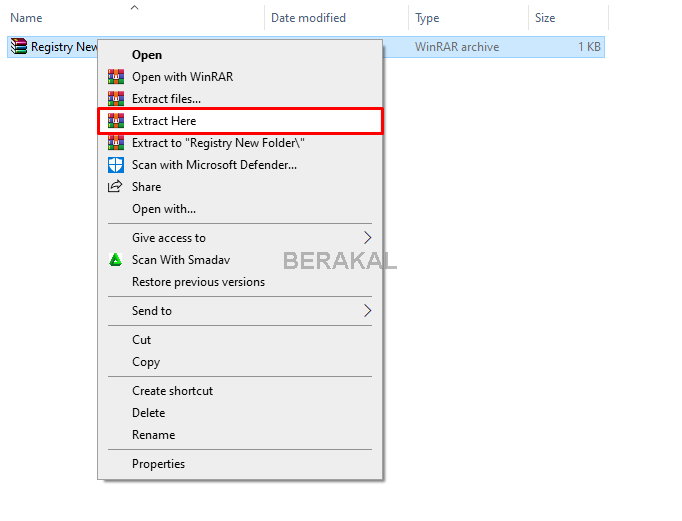The image size is (682, 521).
Task: Click the WinRAR icon beside Extract to folder
Action: tap(115, 143)
